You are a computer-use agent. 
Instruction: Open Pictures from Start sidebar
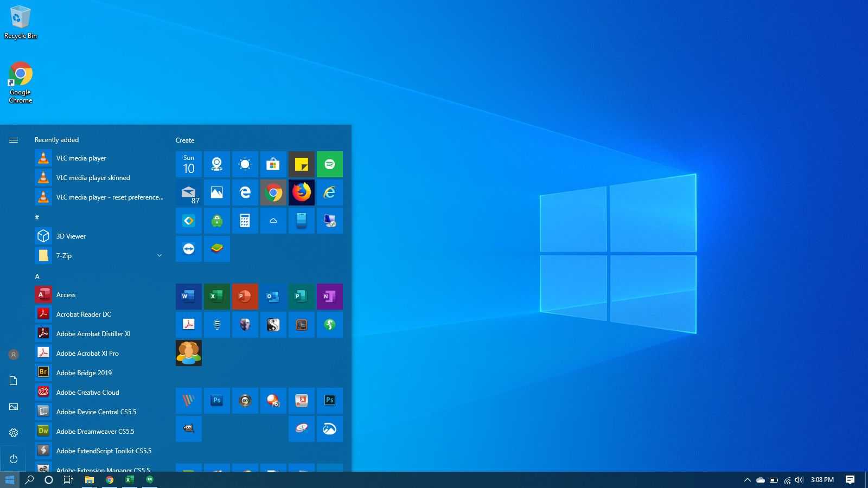[x=14, y=407]
